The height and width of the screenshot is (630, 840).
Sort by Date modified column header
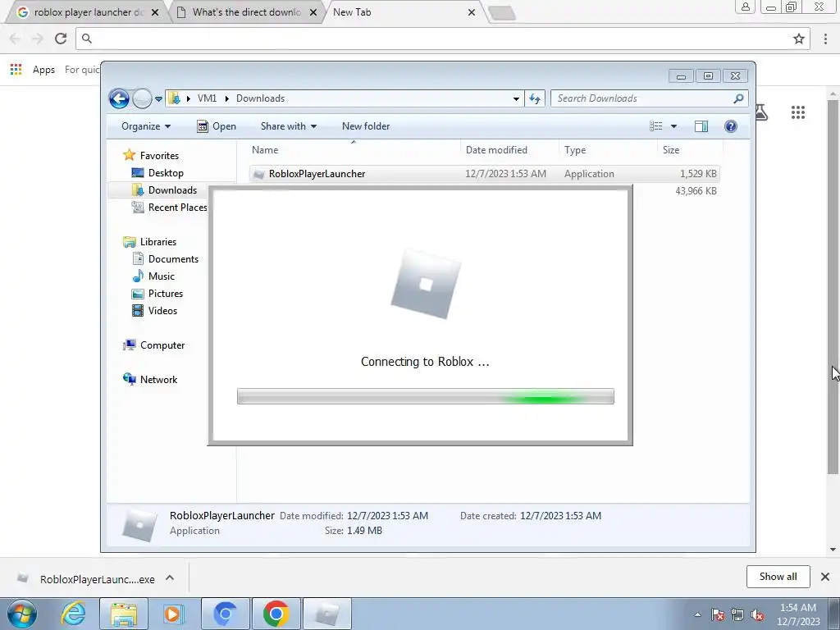tap(509, 150)
